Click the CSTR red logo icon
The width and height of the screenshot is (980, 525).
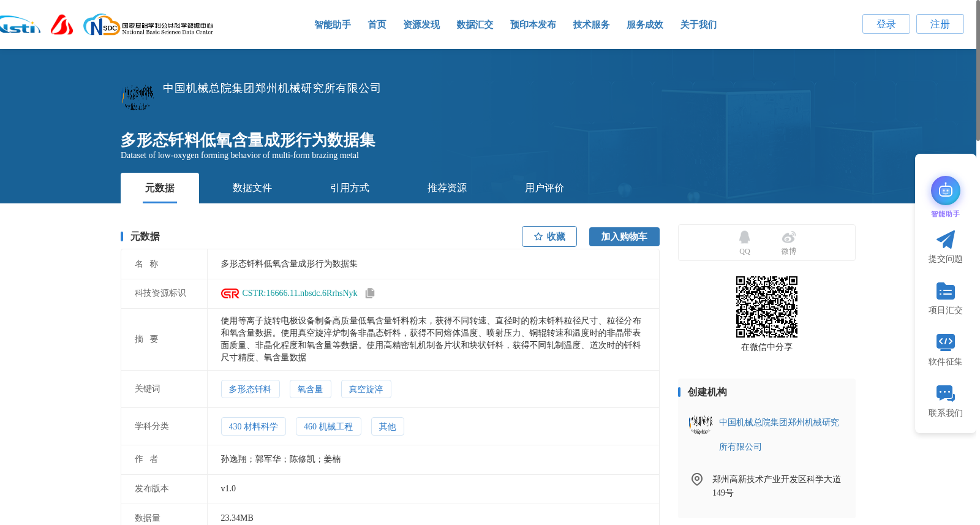pos(230,293)
